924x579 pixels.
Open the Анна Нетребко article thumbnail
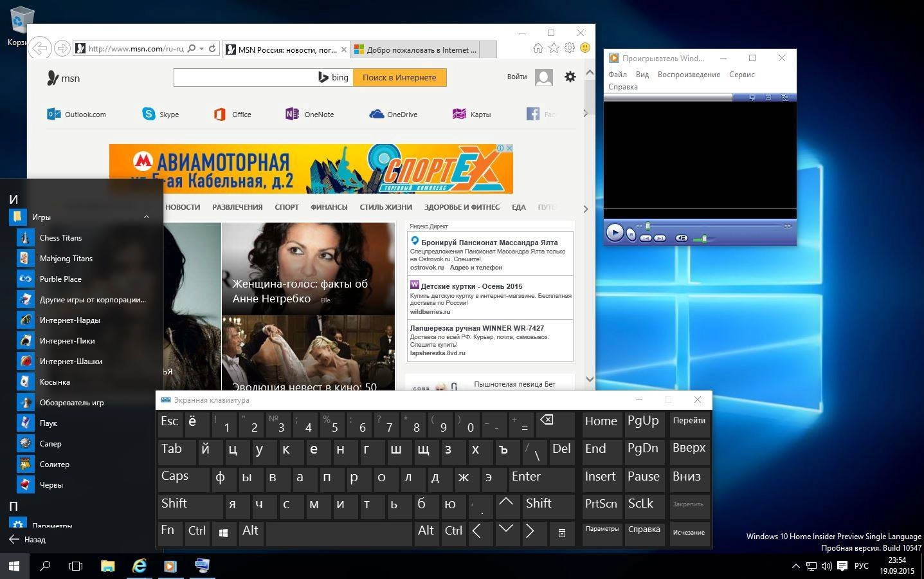coord(308,268)
